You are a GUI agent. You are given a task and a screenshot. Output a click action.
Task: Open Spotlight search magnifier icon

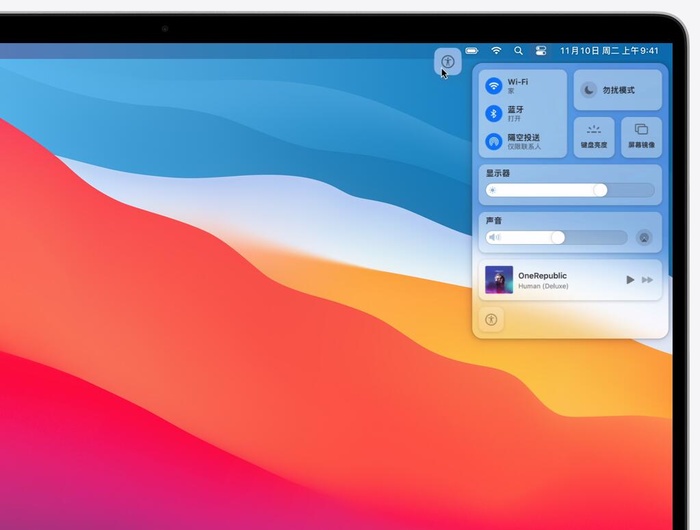(518, 51)
